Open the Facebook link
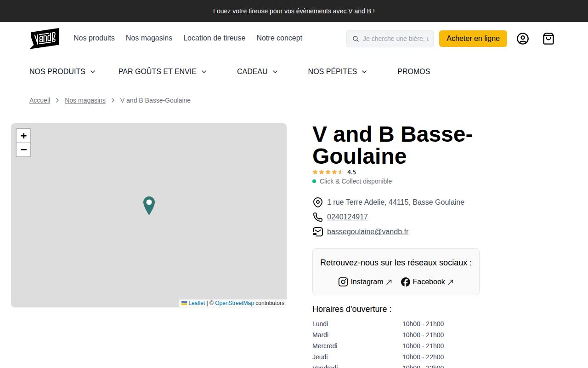Viewport: 588px width, 368px height. coord(427,282)
